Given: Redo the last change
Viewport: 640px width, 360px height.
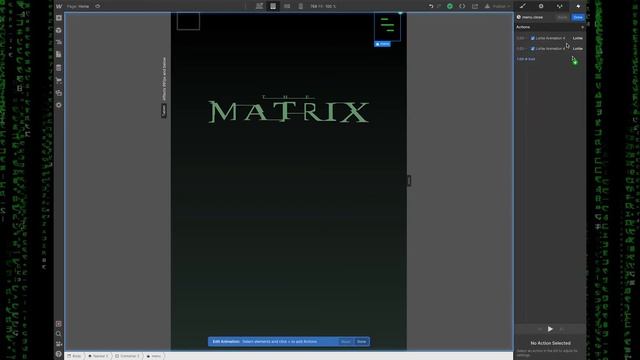Looking at the screenshot, I should (439, 6).
